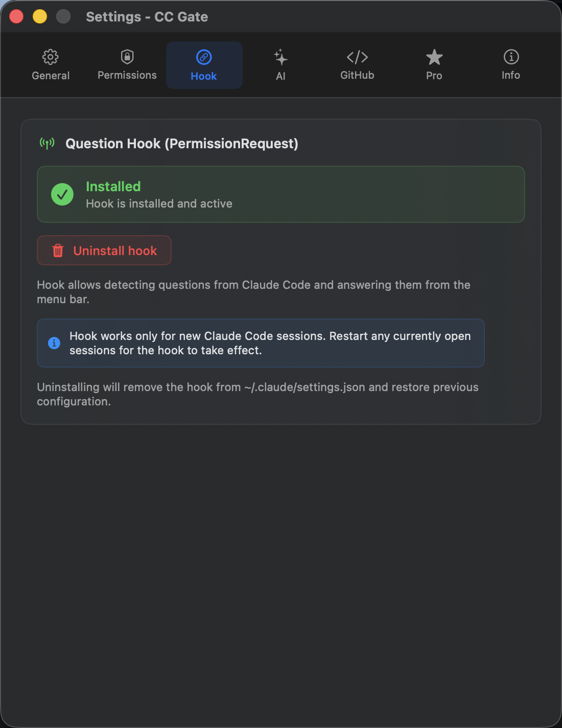Switch to the Permissions tab
562x728 pixels.
[x=127, y=65]
